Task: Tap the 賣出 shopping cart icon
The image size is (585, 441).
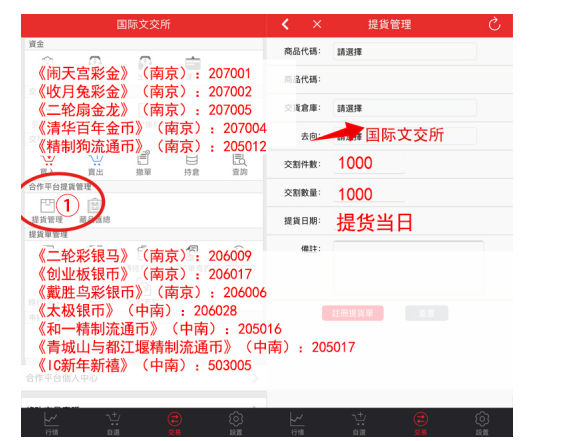Action: [x=96, y=161]
